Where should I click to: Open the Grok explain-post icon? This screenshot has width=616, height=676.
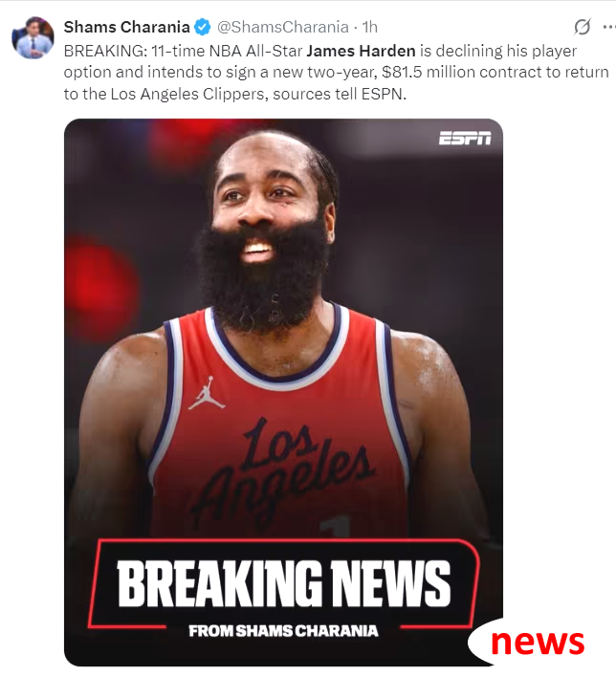(x=582, y=27)
